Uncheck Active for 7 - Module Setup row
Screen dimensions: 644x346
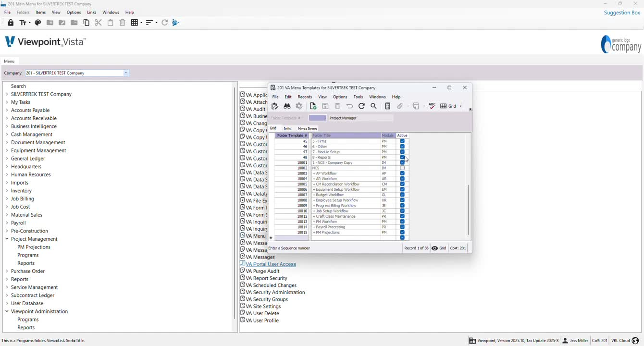point(402,152)
